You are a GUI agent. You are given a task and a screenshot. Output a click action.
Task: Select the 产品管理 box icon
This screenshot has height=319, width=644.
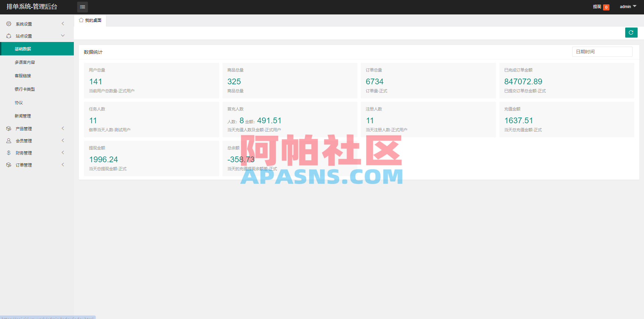(9, 128)
